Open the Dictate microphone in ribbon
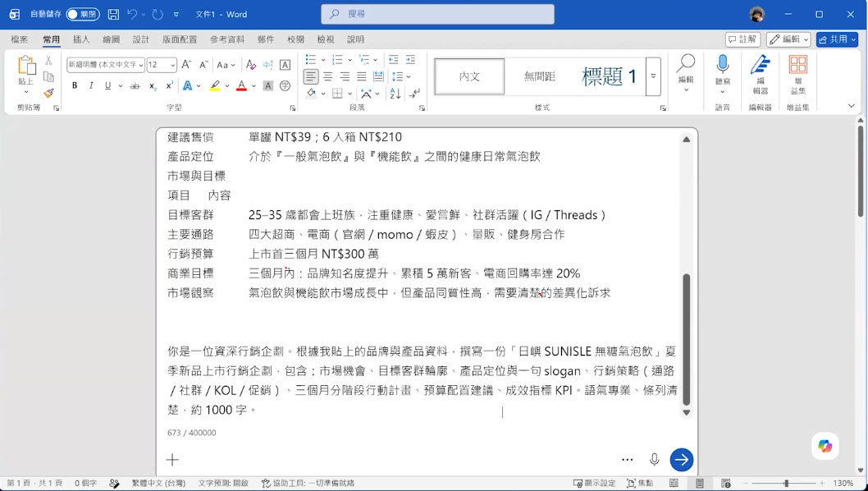This screenshot has height=491, width=868. (723, 64)
